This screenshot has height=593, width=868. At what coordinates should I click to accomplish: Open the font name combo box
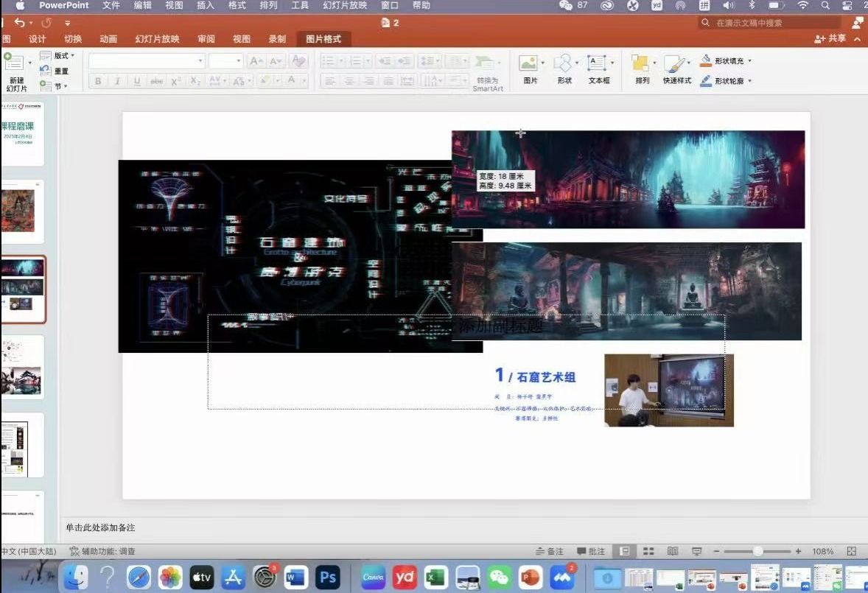coord(147,61)
